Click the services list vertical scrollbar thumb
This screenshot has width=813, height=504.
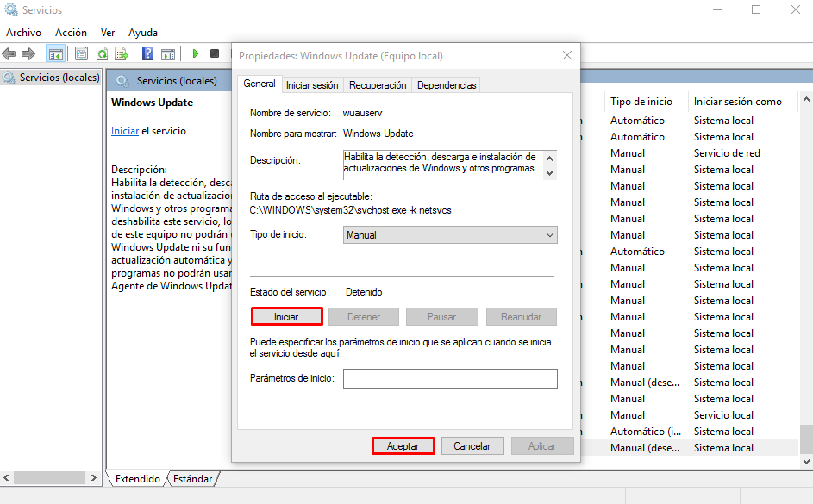point(806,439)
